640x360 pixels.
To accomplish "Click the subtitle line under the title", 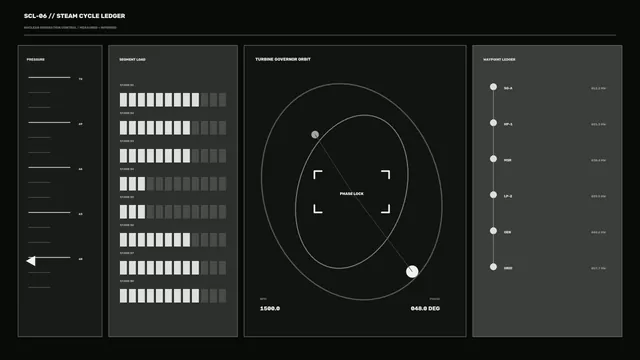I will pos(70,27).
